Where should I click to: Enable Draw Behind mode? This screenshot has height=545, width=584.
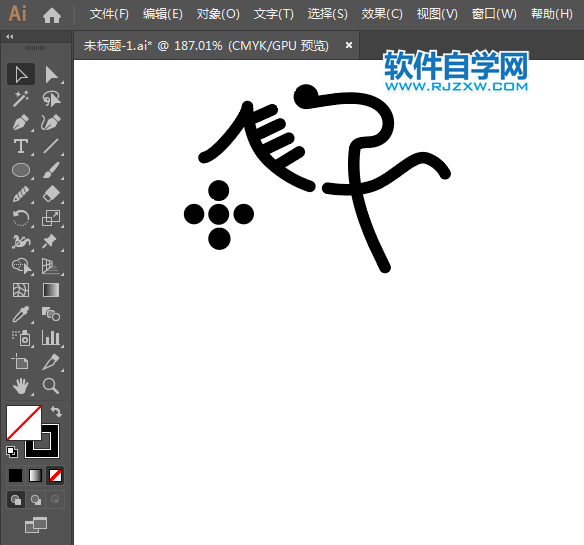point(36,500)
